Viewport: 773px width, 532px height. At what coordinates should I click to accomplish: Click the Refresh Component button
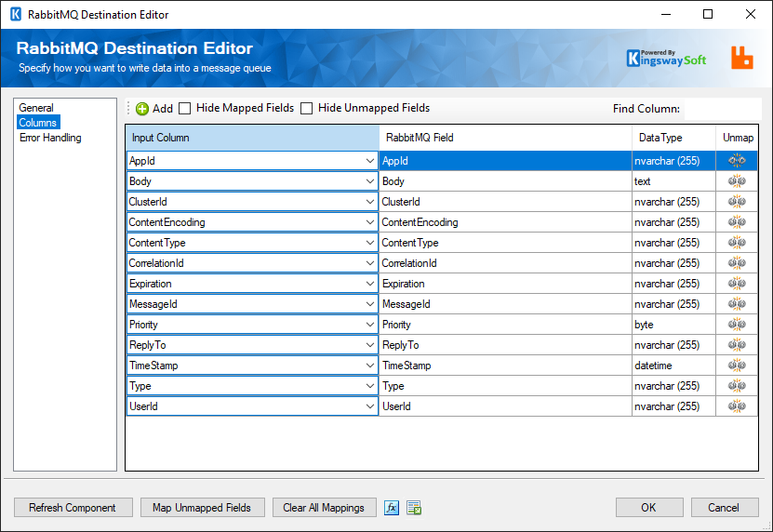[73, 507]
